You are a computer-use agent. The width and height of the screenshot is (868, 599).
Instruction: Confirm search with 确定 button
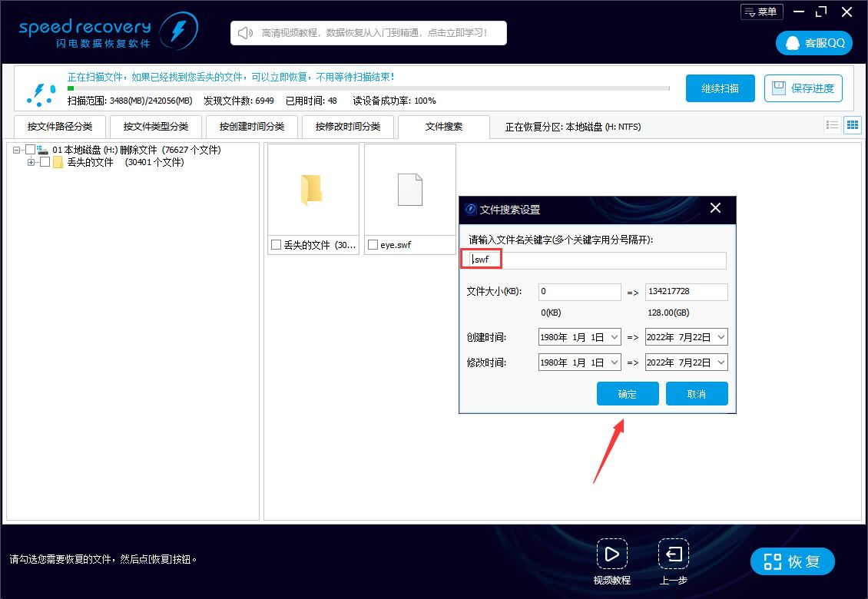[x=628, y=393]
